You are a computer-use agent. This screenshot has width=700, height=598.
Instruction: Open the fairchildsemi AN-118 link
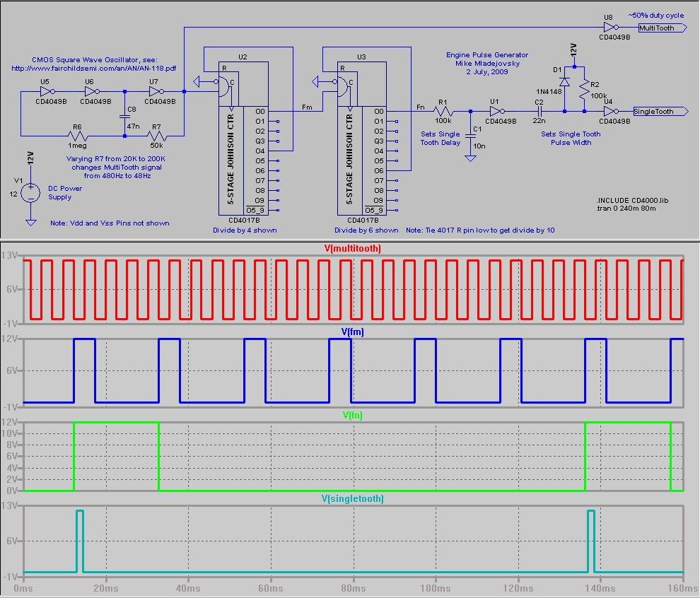(94, 69)
